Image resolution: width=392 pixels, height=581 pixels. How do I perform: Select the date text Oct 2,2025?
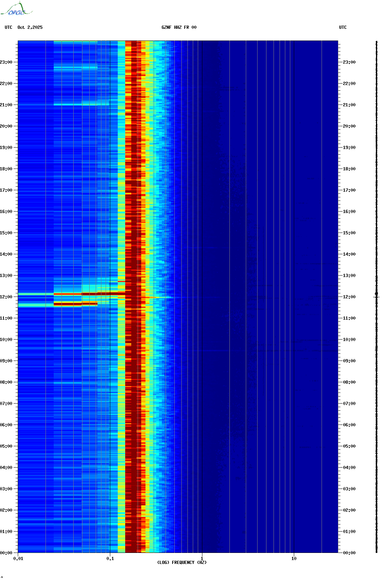[30, 27]
